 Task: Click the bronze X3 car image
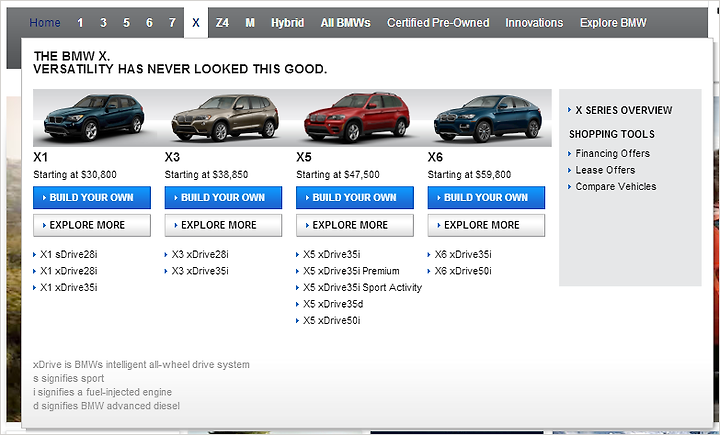tap(225, 118)
